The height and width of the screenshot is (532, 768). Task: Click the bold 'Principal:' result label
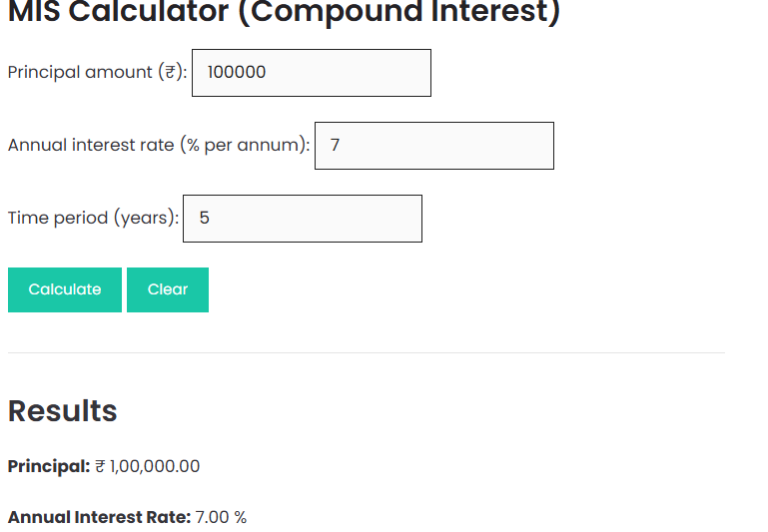49,466
